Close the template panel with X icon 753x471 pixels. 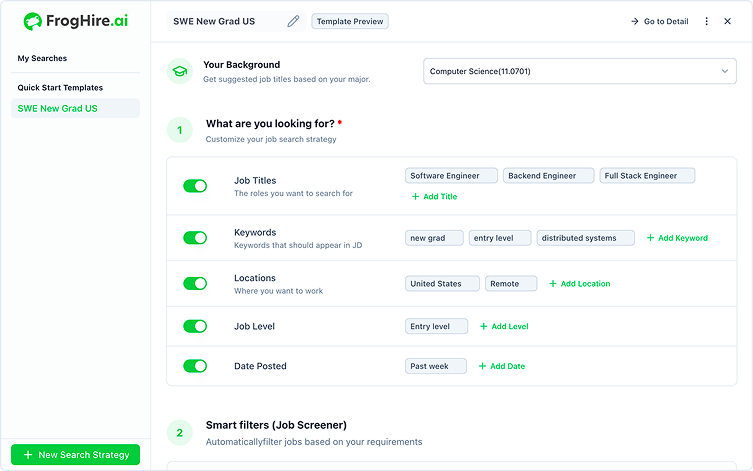point(728,21)
